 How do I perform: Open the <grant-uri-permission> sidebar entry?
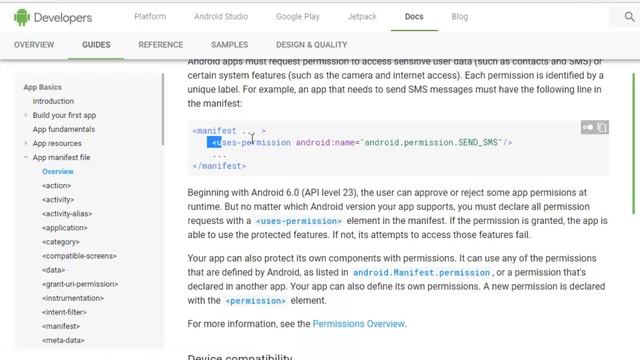80,284
